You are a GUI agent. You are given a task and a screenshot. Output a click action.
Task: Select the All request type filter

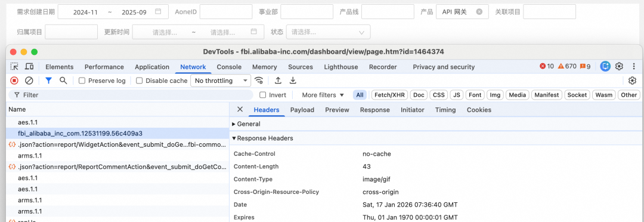point(360,95)
